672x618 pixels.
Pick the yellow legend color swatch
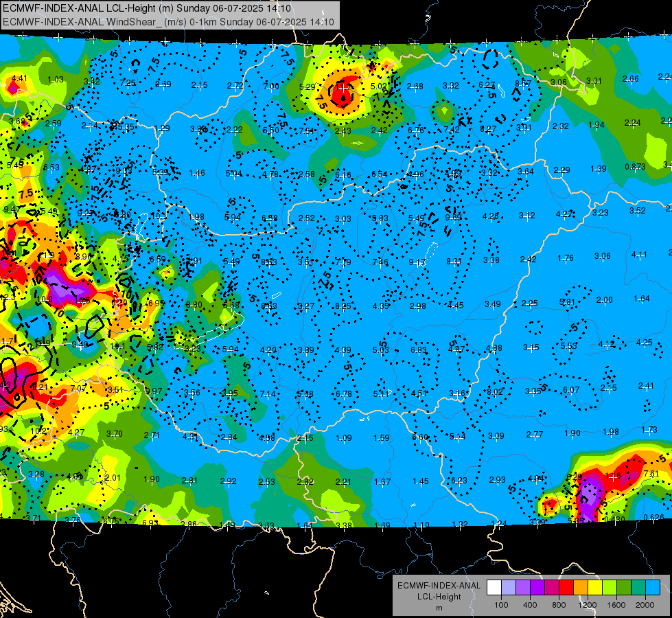595,588
